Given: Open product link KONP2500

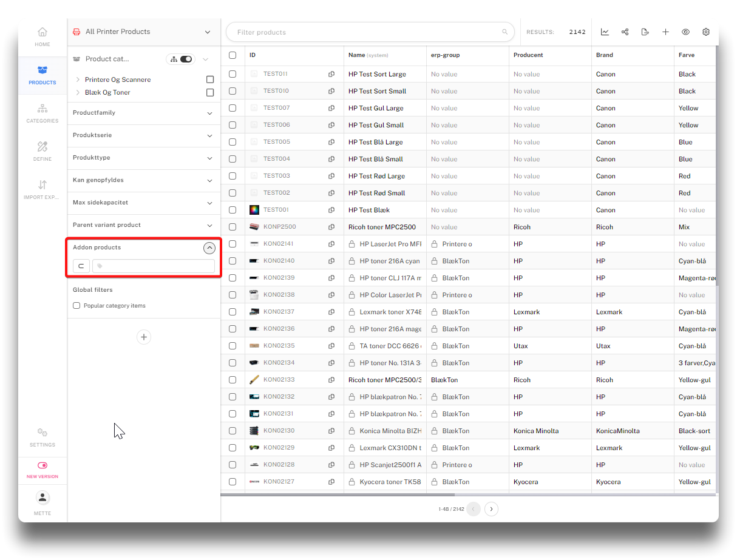Looking at the screenshot, I should (279, 227).
